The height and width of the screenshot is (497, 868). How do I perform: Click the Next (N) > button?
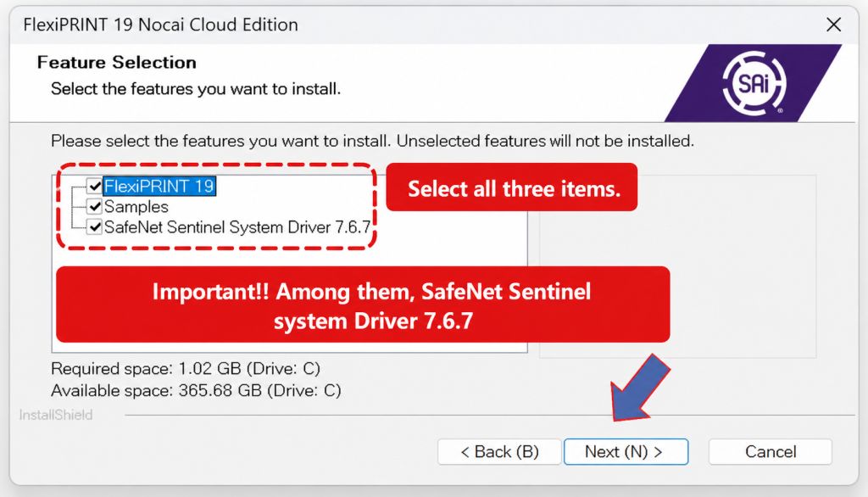(626, 451)
